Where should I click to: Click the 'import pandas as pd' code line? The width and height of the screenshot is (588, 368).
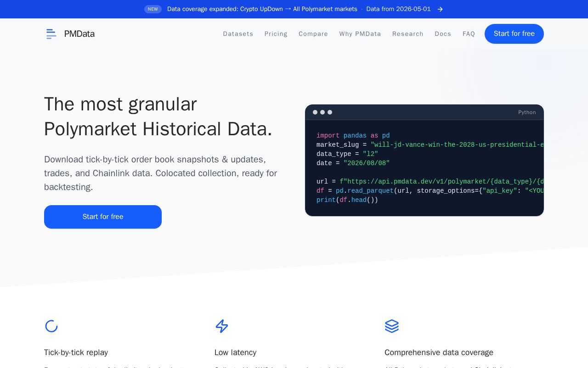353,136
